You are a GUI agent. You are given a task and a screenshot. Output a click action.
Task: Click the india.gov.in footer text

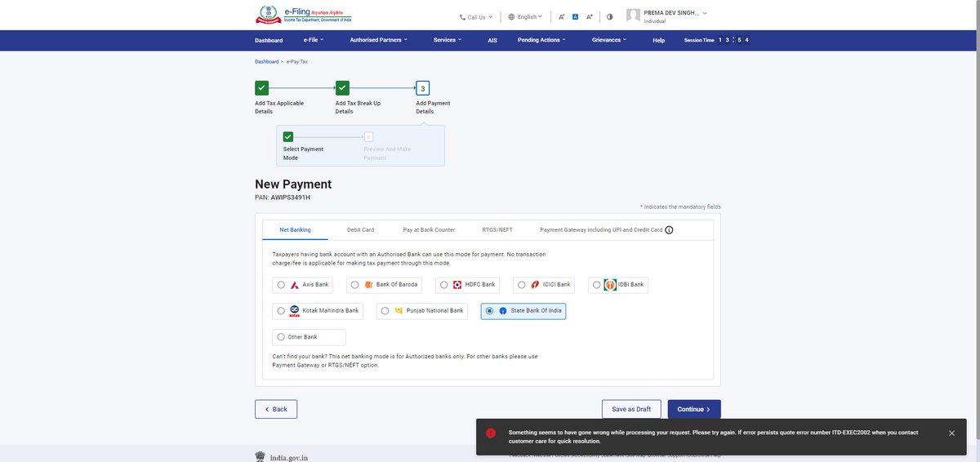(289, 458)
